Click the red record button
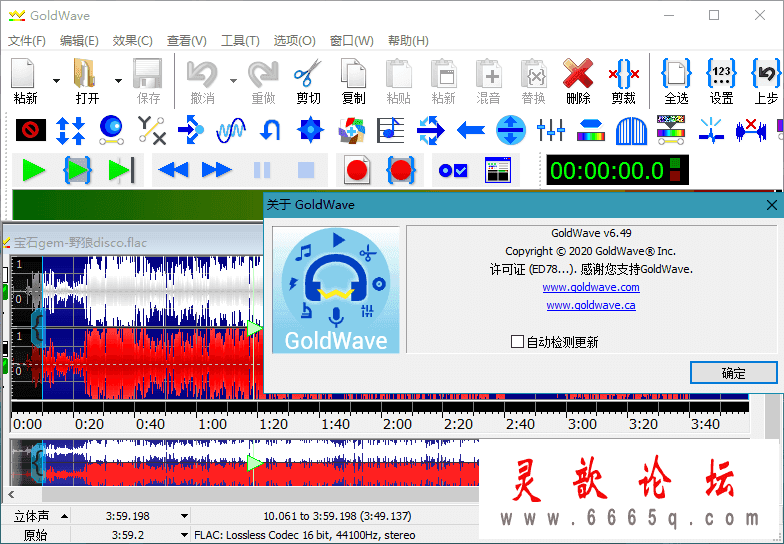Viewport: 784px width, 544px height. click(x=357, y=170)
